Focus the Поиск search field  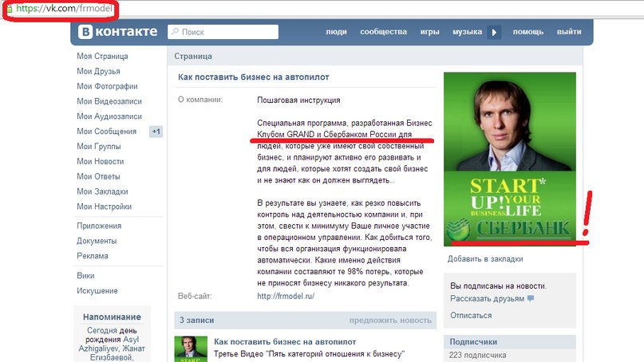point(223,32)
